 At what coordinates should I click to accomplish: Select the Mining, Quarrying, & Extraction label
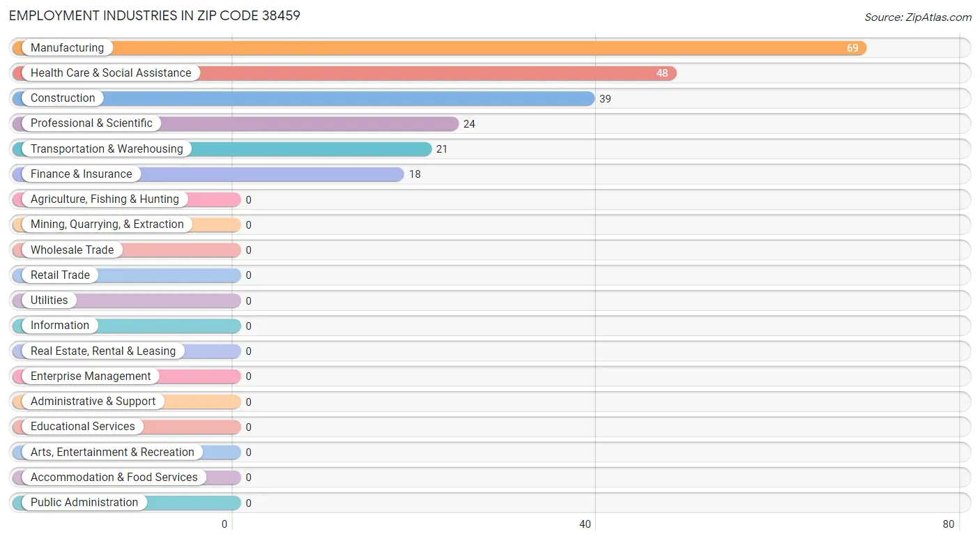pos(107,224)
